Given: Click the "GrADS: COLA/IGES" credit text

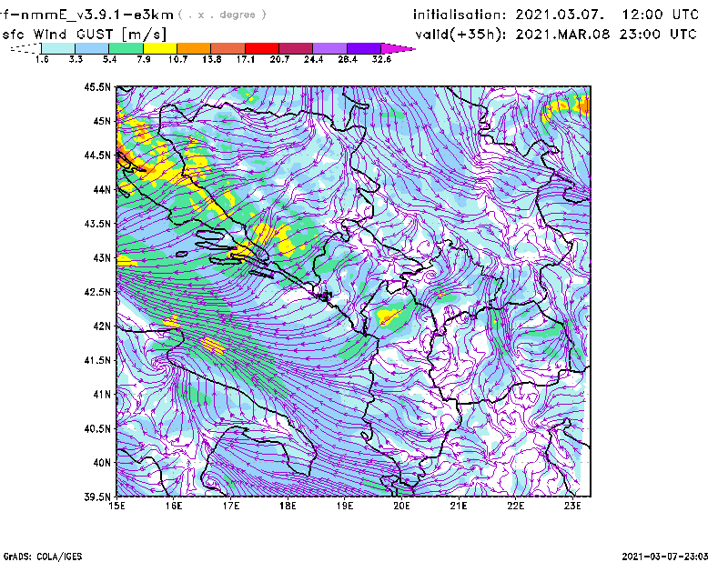Looking at the screenshot, I should pos(43,557).
